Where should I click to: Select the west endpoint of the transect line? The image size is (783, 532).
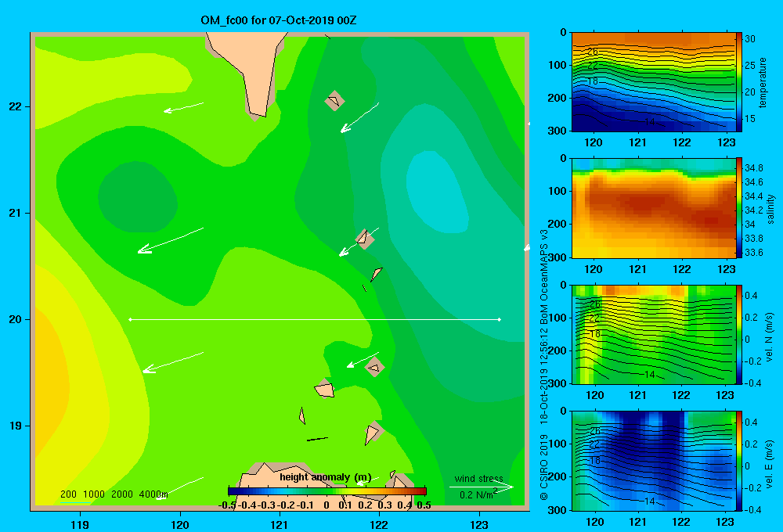pos(130,319)
